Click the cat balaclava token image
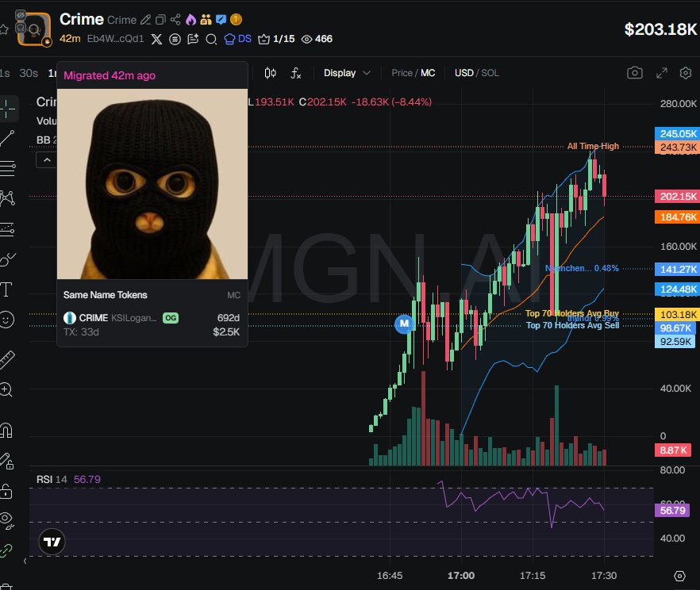The height and width of the screenshot is (590, 700). click(152, 184)
